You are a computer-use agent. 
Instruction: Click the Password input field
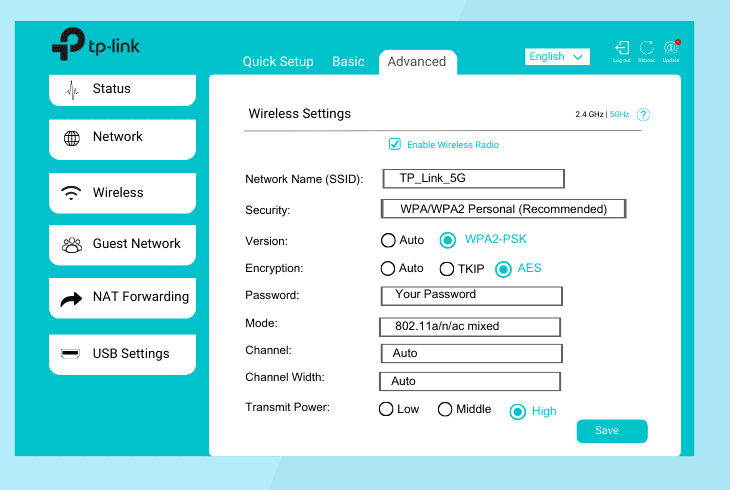tap(472, 296)
